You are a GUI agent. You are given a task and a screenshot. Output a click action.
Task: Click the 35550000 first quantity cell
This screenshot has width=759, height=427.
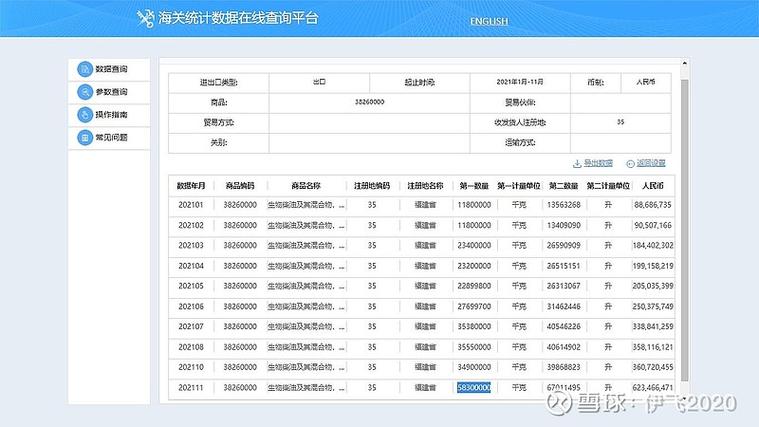coord(474,347)
